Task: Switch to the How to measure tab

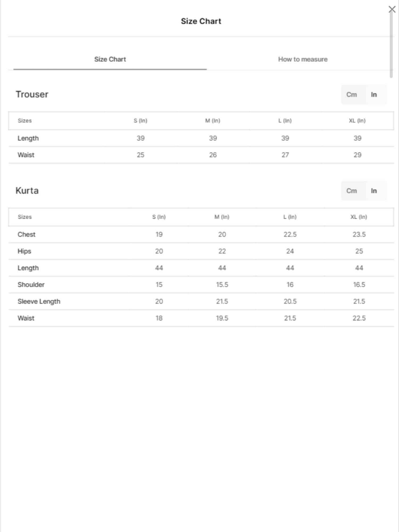Action: point(303,59)
